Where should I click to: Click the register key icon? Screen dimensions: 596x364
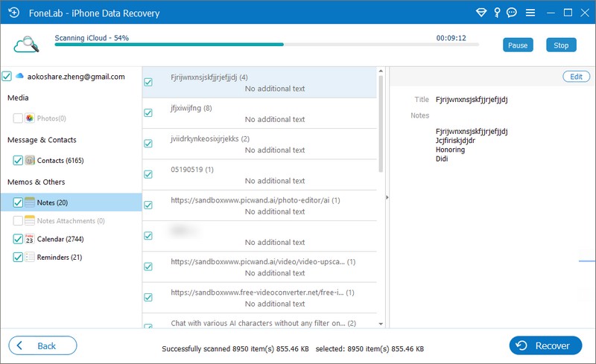[x=497, y=13]
